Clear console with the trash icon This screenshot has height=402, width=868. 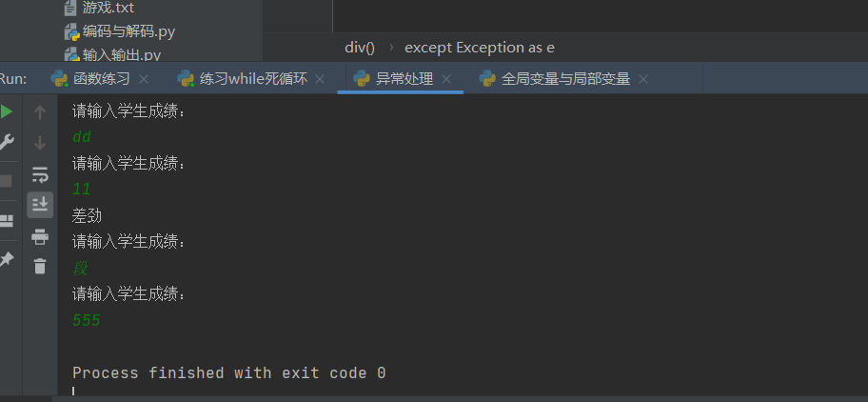click(x=40, y=267)
